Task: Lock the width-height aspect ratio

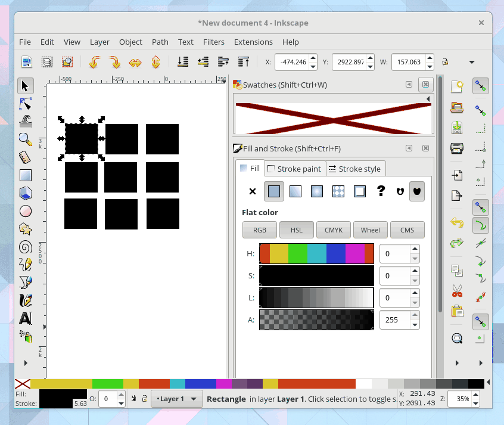Action: click(x=446, y=61)
